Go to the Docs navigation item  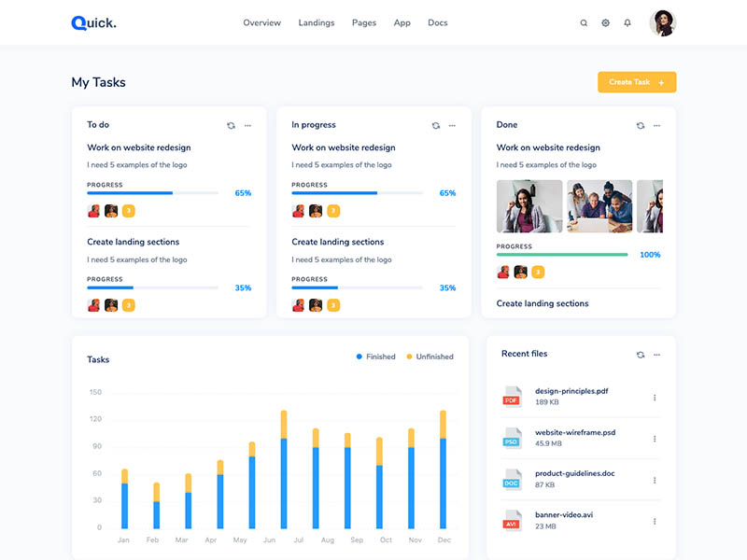tap(438, 23)
